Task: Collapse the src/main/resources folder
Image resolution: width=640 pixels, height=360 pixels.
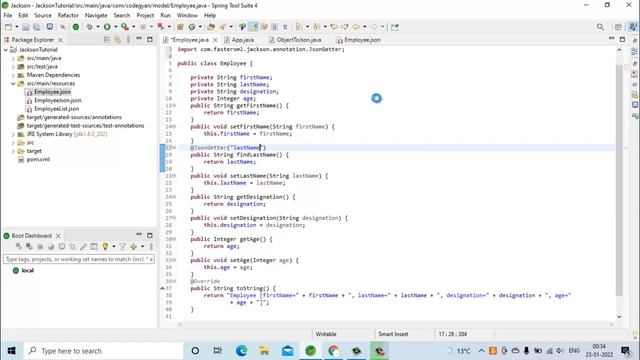Action: (x=13, y=83)
